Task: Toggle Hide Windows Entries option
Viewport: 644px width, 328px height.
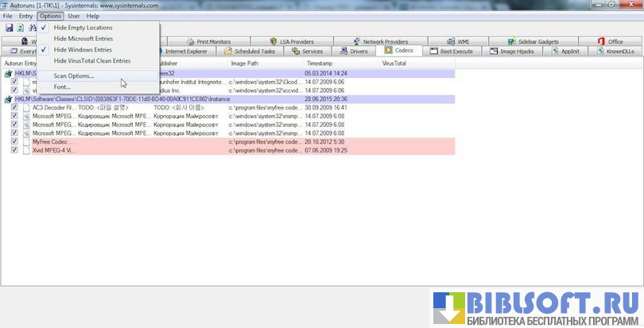Action: click(x=82, y=49)
